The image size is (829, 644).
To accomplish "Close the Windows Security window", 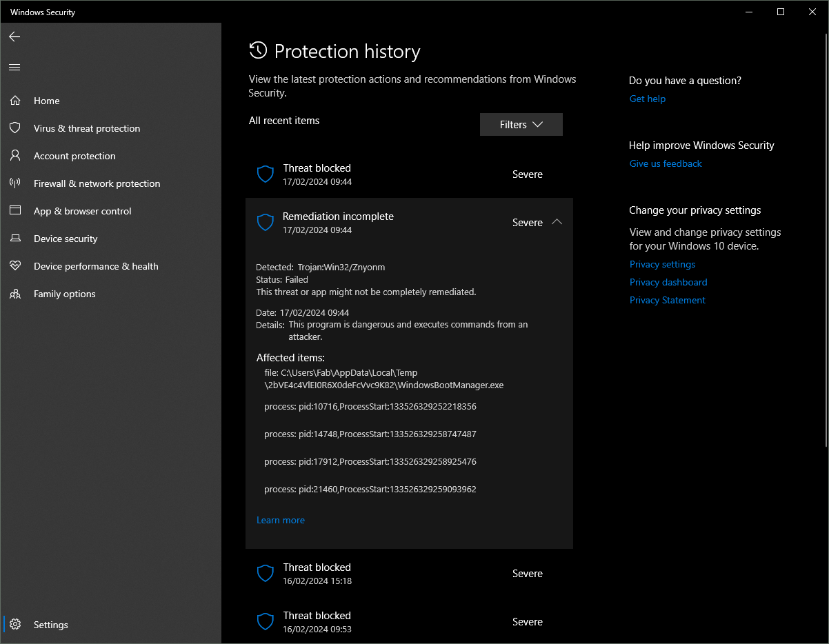I will click(812, 12).
